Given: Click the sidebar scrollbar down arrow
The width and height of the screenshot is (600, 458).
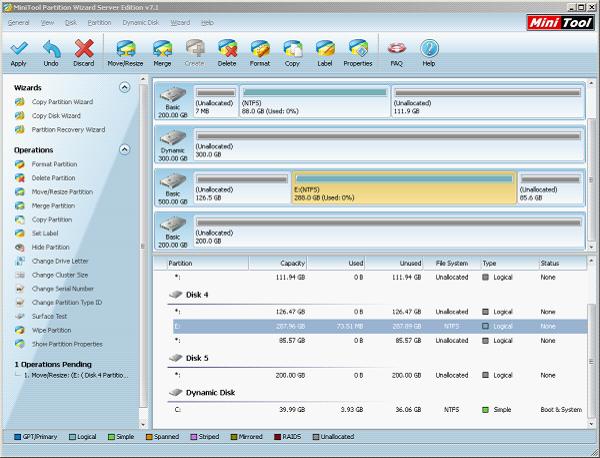Looking at the screenshot, I should pos(143,424).
